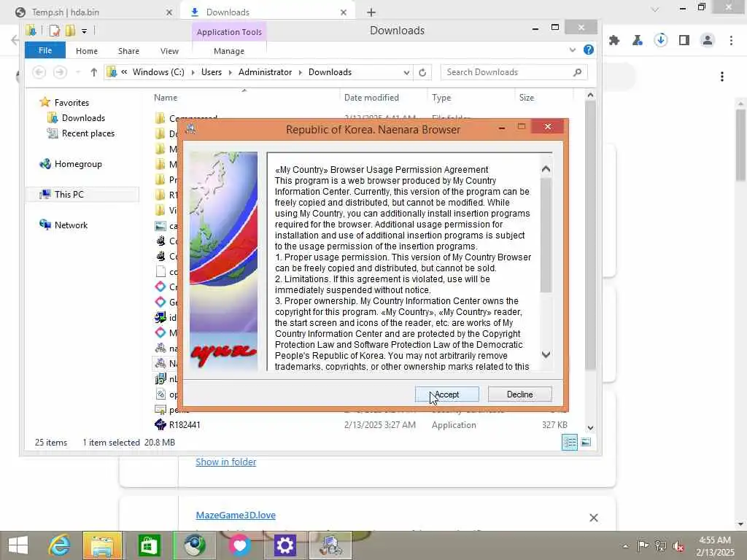Screen dimensions: 747x560
Task: Sort files by Size column
Action: (x=527, y=98)
